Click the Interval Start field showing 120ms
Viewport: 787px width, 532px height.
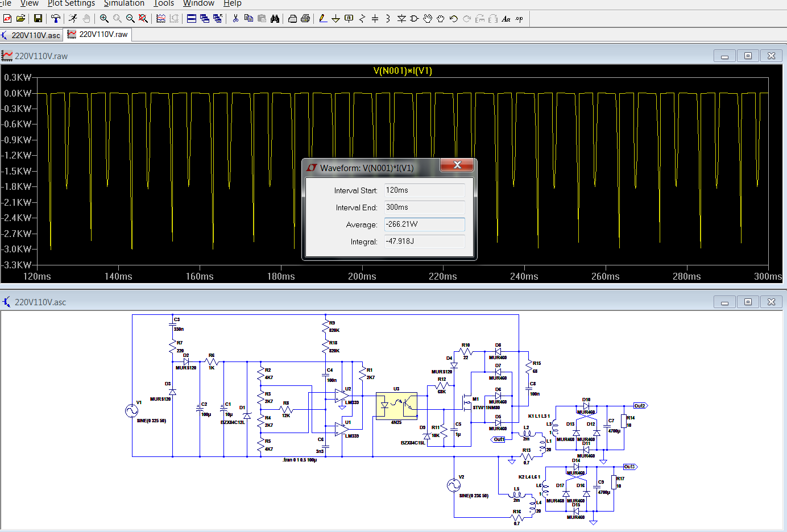[424, 190]
